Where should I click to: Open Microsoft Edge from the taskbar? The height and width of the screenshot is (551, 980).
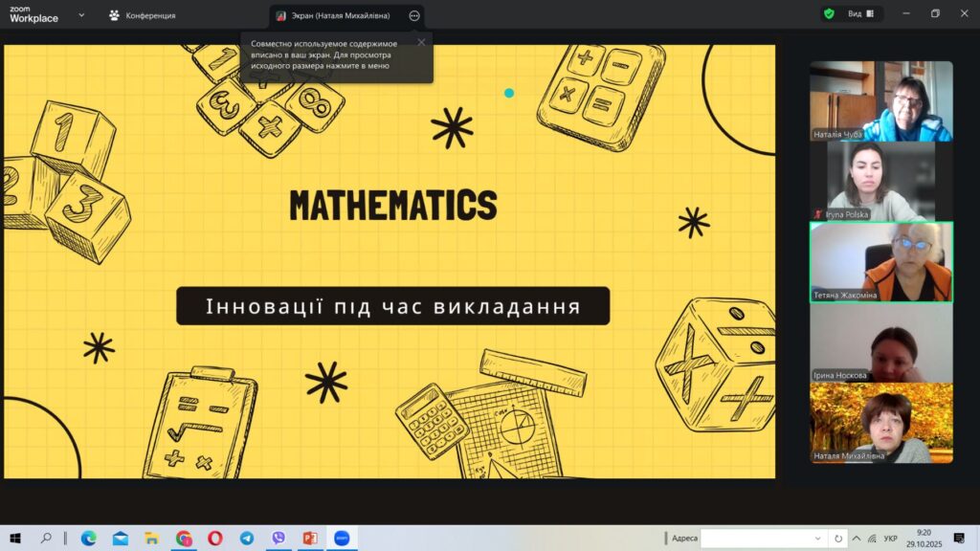pyautogui.click(x=89, y=539)
